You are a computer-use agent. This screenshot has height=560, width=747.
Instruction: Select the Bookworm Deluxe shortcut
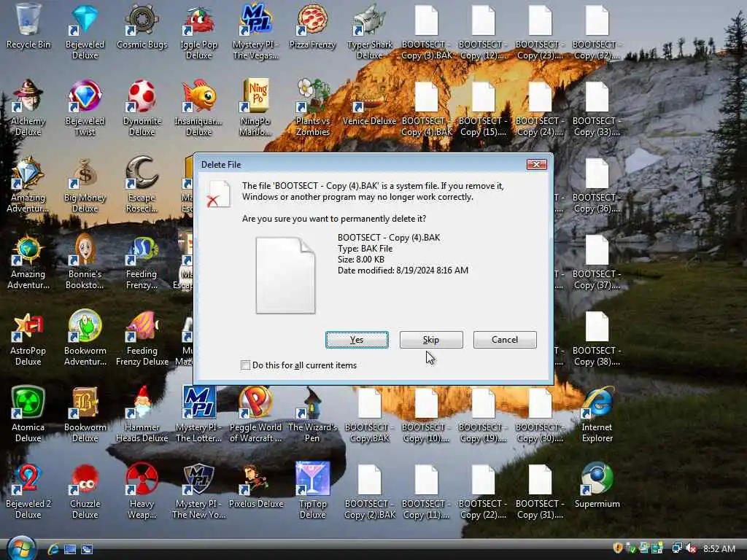point(85,414)
